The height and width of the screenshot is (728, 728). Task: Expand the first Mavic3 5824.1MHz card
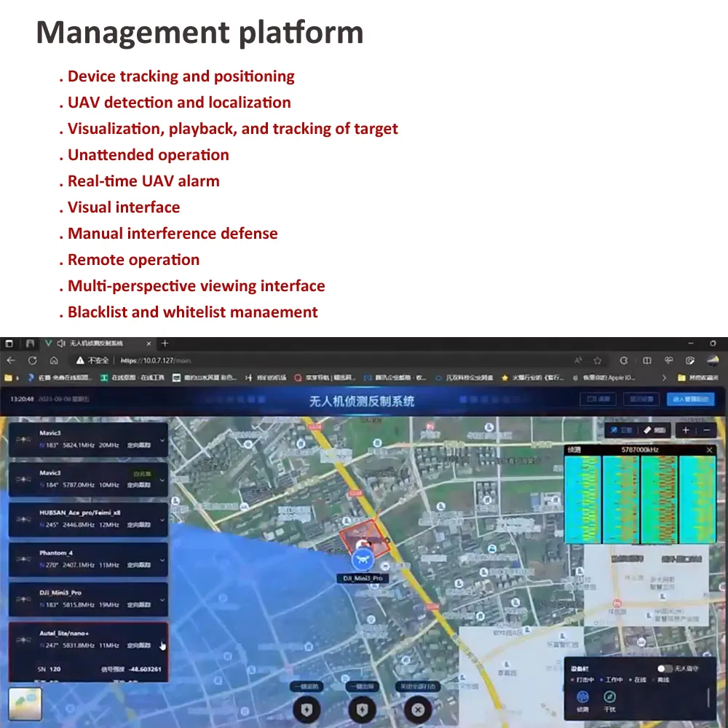162,440
